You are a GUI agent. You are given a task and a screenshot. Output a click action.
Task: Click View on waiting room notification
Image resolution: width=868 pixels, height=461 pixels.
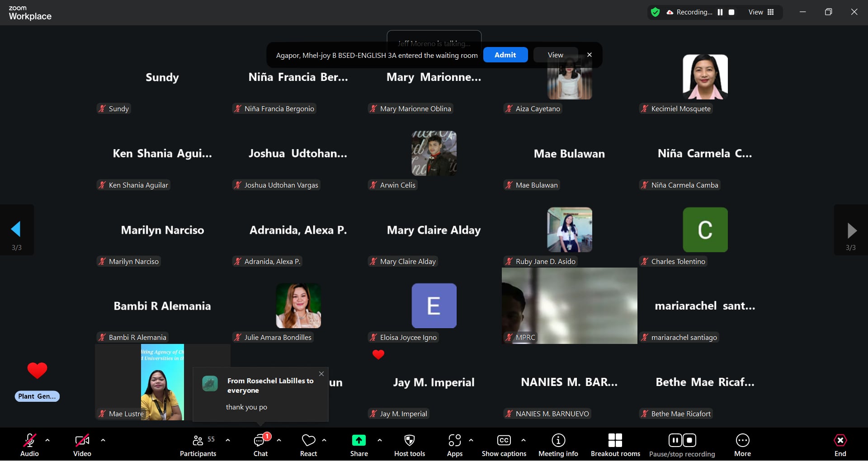click(x=555, y=55)
